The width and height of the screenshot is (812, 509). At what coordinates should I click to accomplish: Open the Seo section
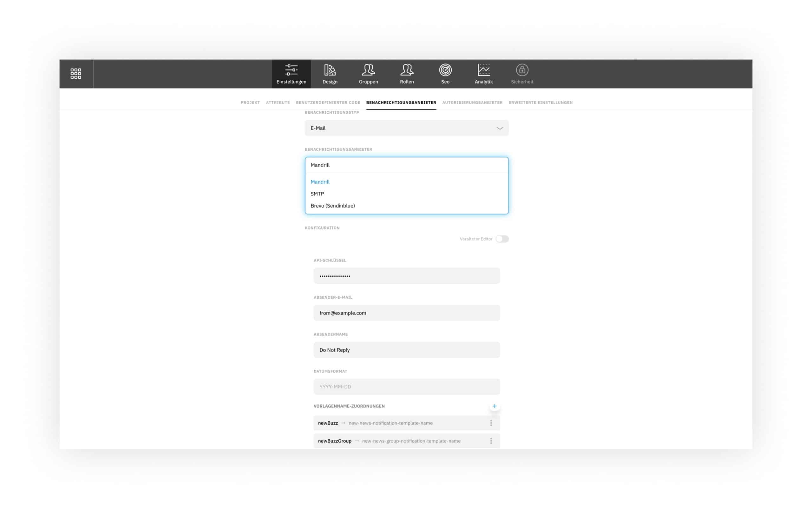[x=445, y=74]
